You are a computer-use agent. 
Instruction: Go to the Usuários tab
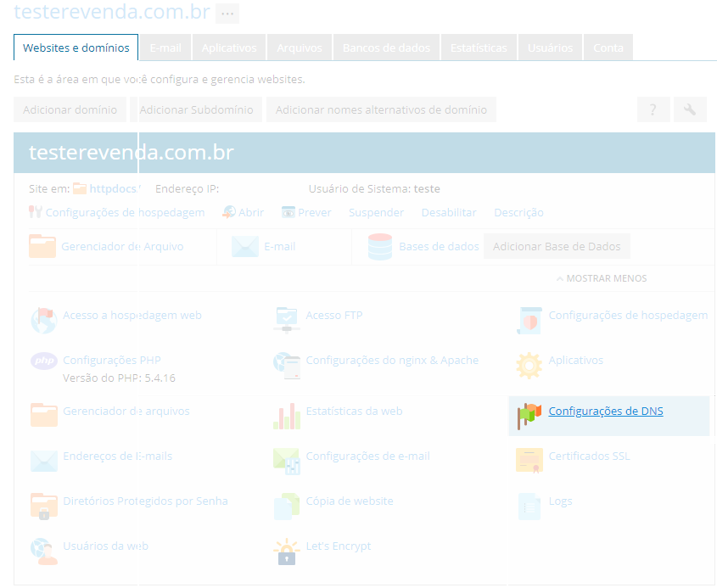550,48
